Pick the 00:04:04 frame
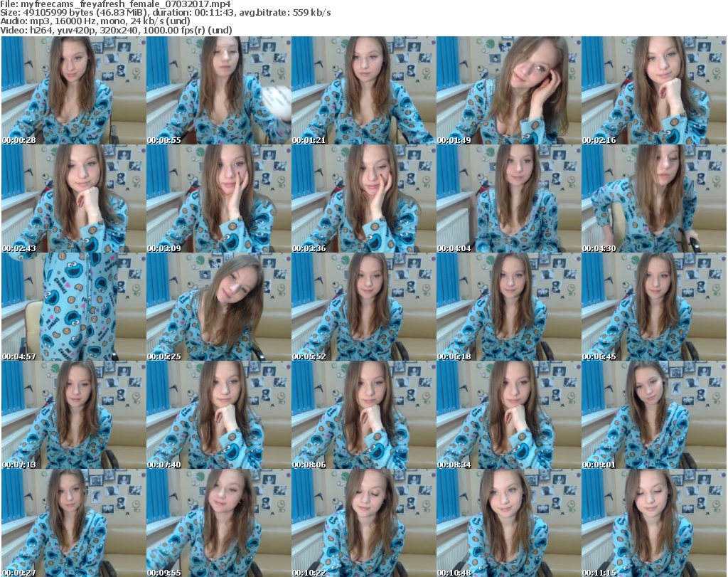Viewport: 728px width, 577px height. pos(508,198)
